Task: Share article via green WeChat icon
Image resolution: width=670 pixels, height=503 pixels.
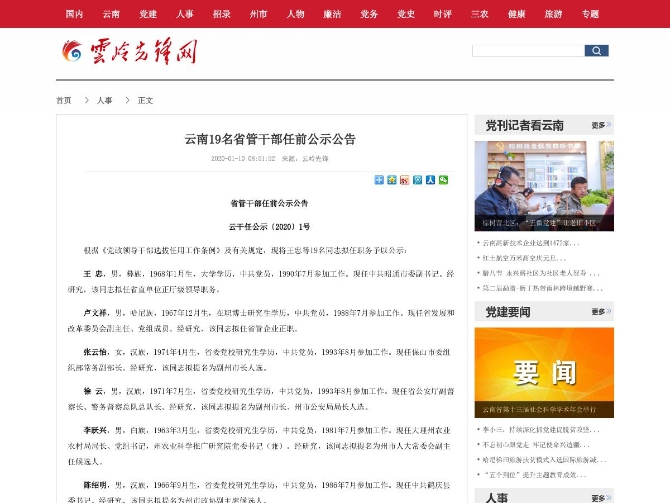Action: click(x=443, y=180)
